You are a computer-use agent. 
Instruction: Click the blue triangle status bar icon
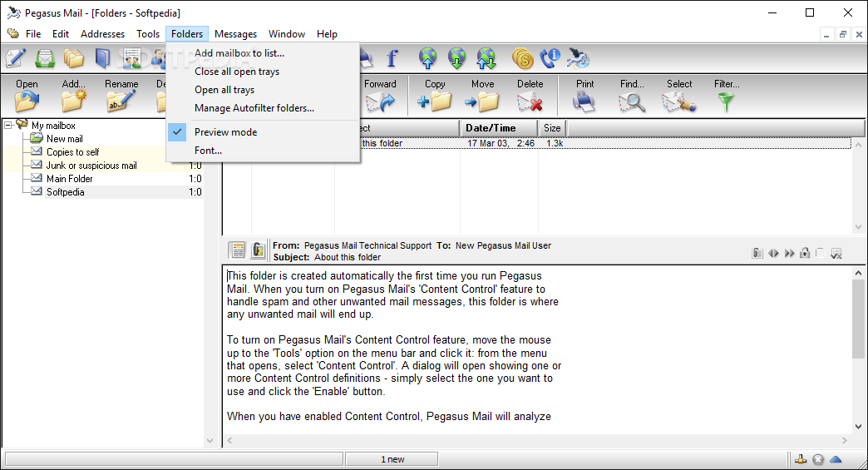pos(836,459)
